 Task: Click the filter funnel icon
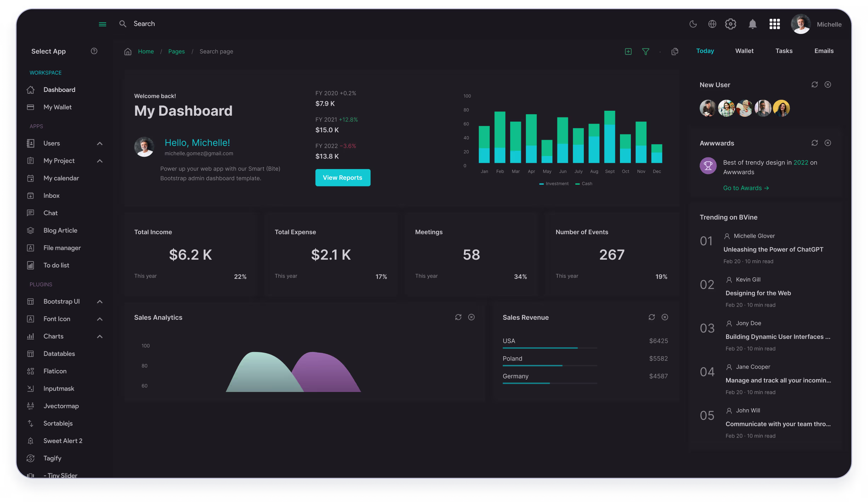645,52
